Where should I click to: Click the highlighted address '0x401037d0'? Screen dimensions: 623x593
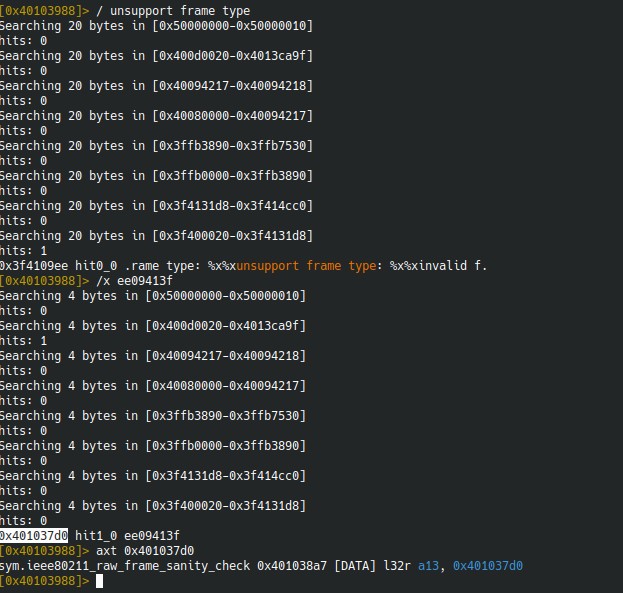click(x=34, y=536)
